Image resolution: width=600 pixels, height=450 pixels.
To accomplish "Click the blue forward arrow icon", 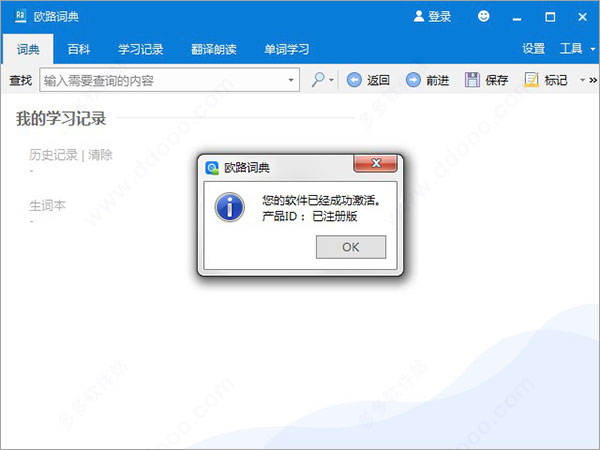I will click(x=413, y=80).
